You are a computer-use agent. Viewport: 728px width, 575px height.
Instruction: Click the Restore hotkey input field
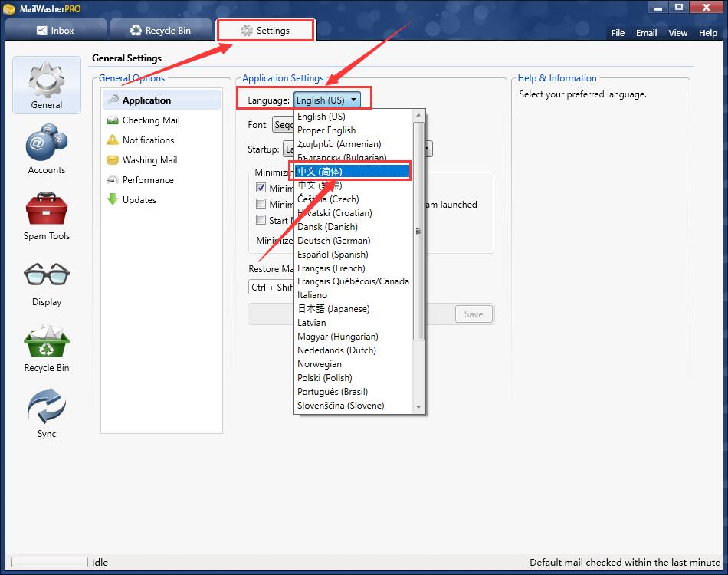271,287
